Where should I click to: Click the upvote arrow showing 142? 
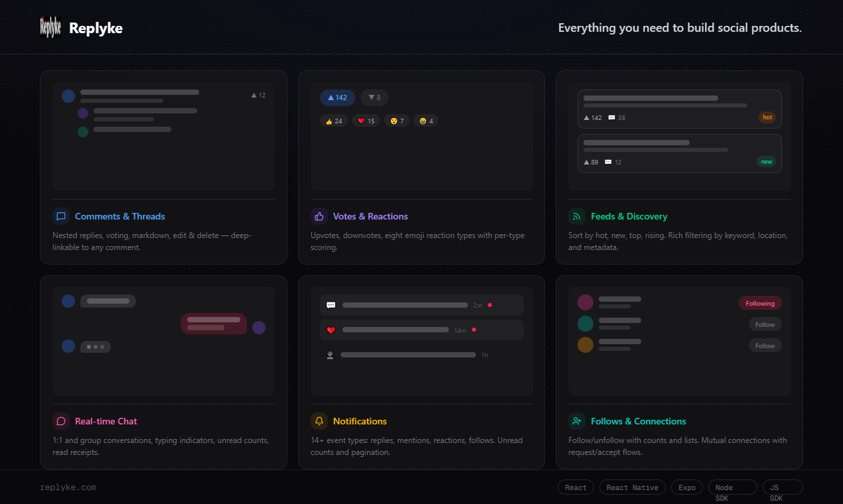point(337,97)
